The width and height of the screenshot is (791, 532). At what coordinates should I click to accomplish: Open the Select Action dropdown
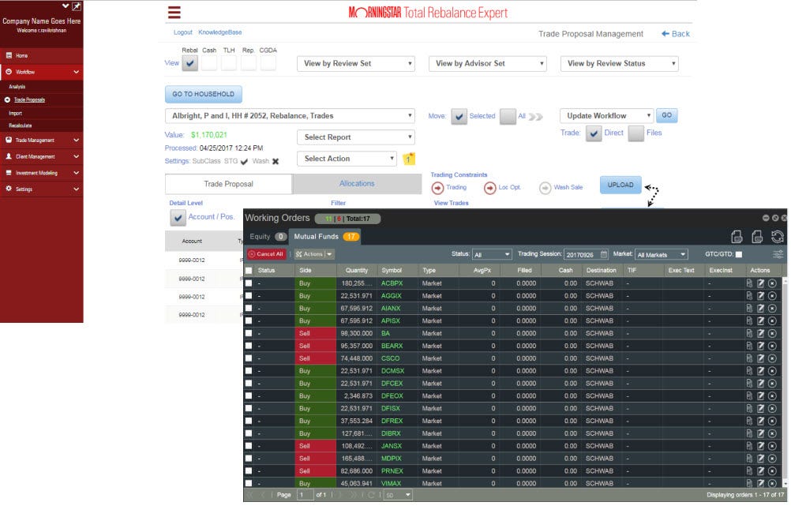(x=347, y=159)
